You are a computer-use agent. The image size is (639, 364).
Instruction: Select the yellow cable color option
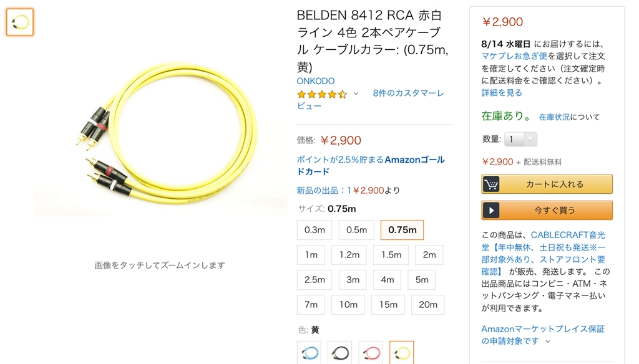point(401,353)
